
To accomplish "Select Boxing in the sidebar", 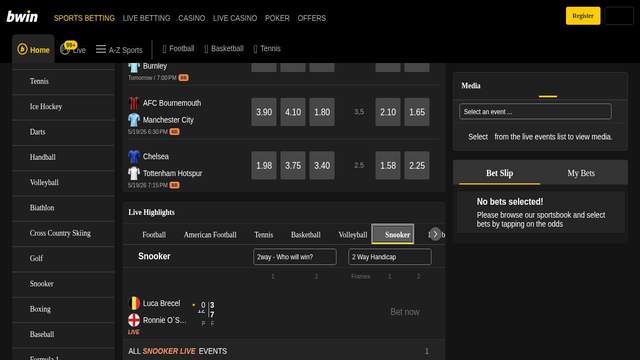I will (x=63, y=309).
